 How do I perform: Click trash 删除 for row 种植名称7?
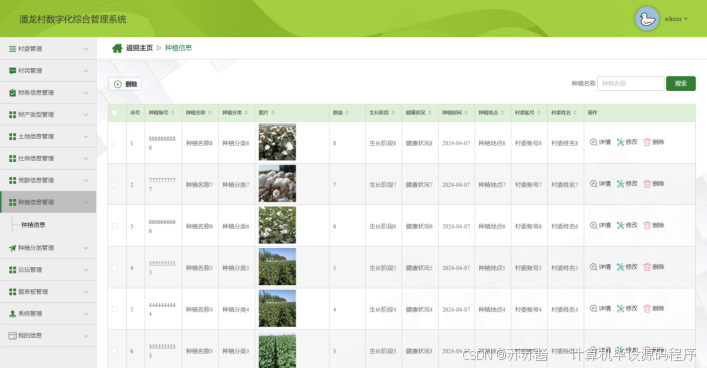[x=653, y=184]
